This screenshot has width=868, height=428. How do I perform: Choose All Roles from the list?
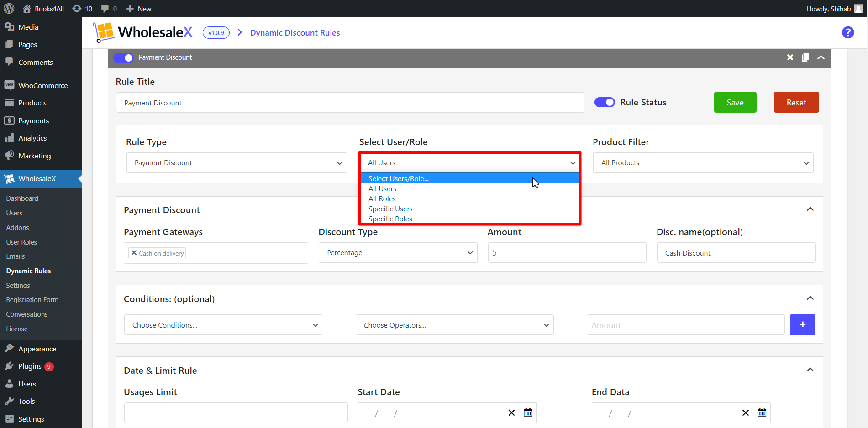pyautogui.click(x=470, y=198)
